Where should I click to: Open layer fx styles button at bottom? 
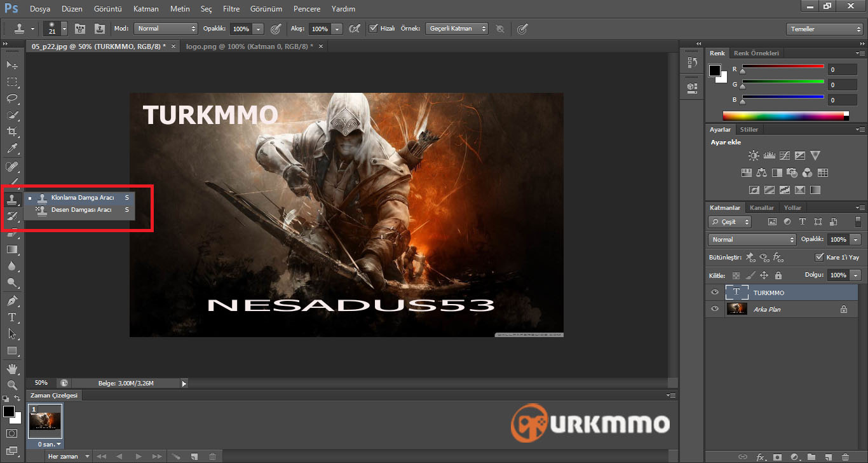761,457
